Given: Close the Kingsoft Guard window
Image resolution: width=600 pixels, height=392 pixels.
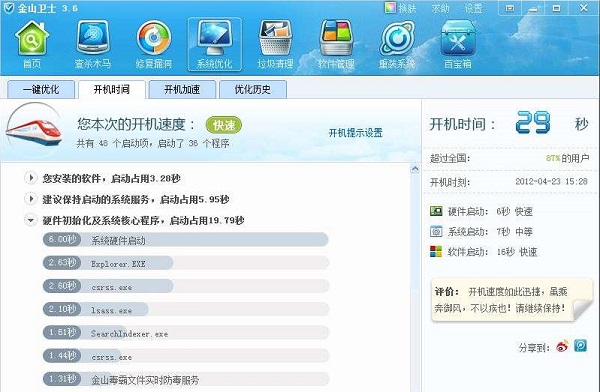Looking at the screenshot, I should point(583,8).
